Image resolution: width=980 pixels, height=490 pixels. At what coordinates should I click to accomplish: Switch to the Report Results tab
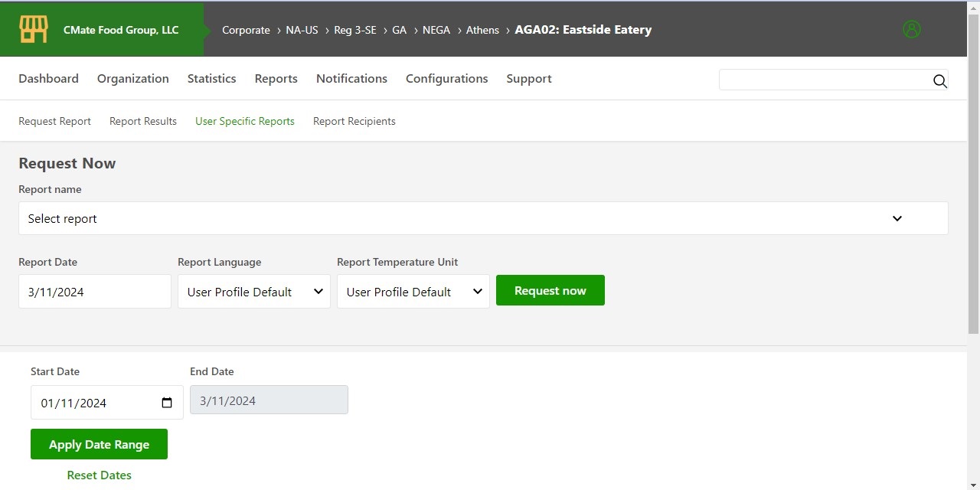pyautogui.click(x=143, y=121)
